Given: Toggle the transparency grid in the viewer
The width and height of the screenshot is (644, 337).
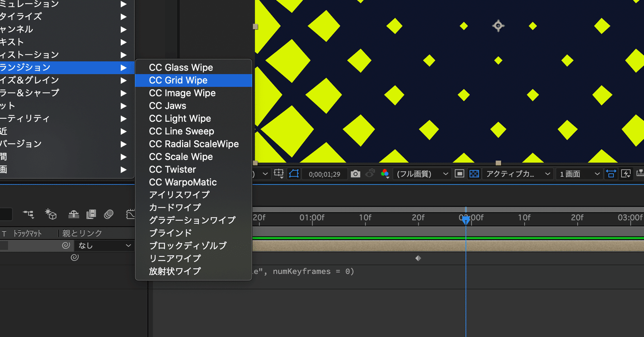Looking at the screenshot, I should 475,174.
